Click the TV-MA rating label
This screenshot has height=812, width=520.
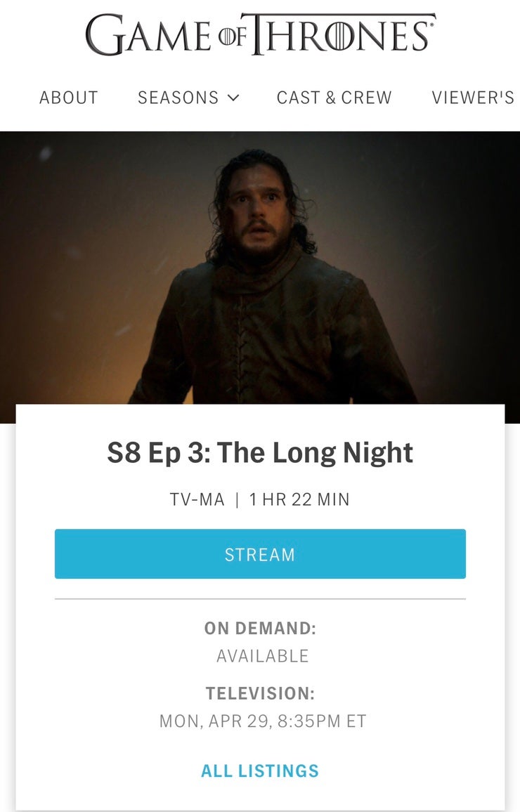[x=197, y=499]
